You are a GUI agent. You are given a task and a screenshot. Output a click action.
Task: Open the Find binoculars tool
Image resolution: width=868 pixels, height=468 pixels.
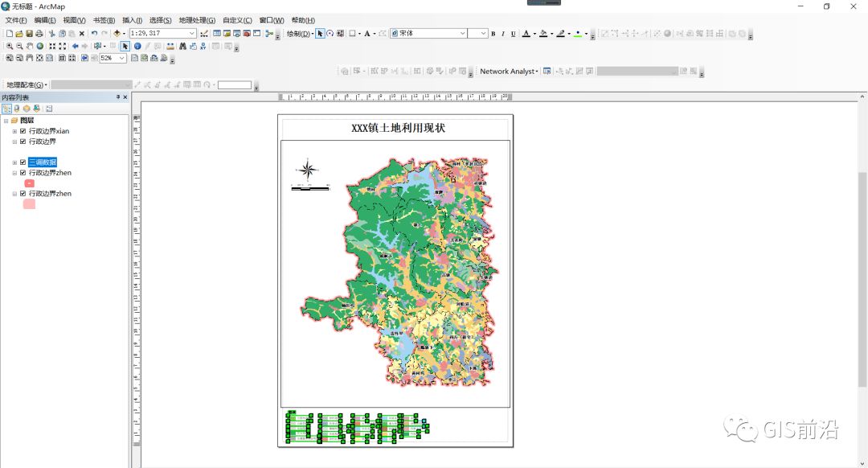click(183, 47)
